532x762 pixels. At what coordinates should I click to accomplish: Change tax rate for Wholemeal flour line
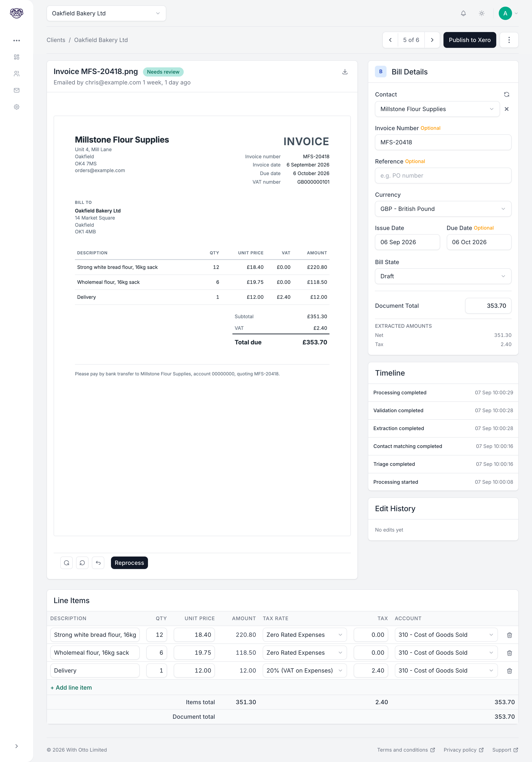pos(304,653)
